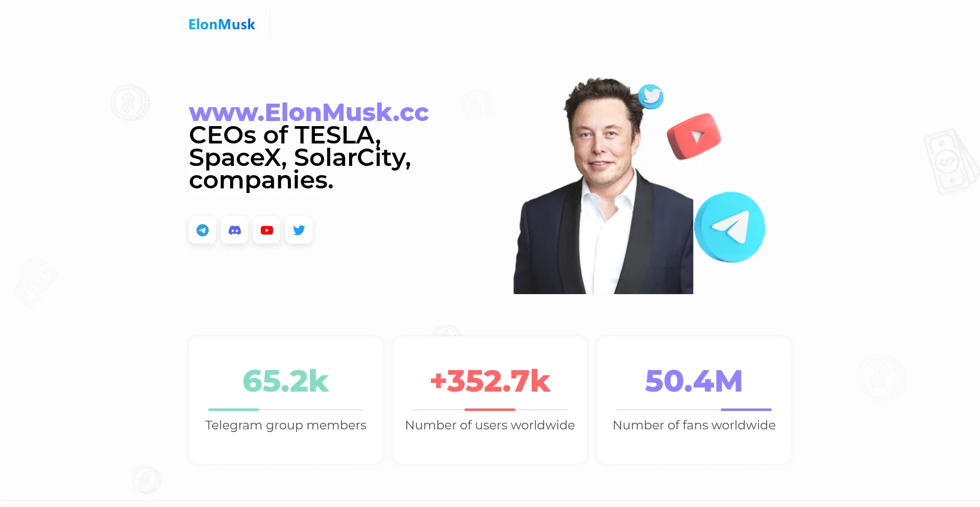The width and height of the screenshot is (980, 507).
Task: Click the ElonMusk logo in the header
Action: click(x=222, y=25)
